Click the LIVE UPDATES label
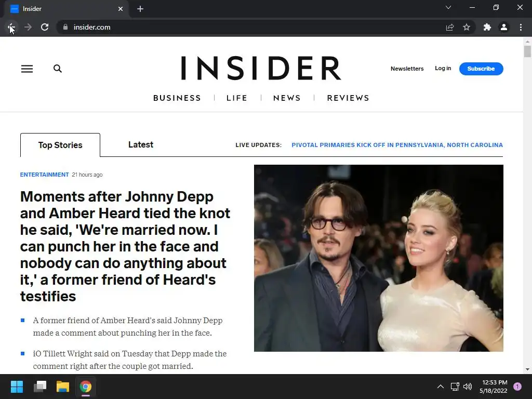 point(259,145)
